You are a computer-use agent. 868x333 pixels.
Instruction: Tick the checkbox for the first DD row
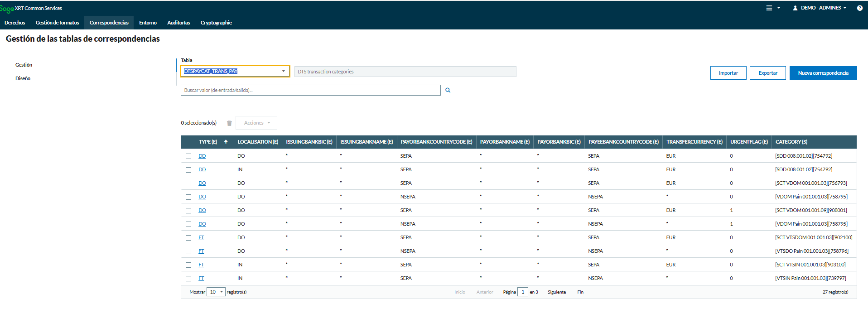[x=188, y=156]
